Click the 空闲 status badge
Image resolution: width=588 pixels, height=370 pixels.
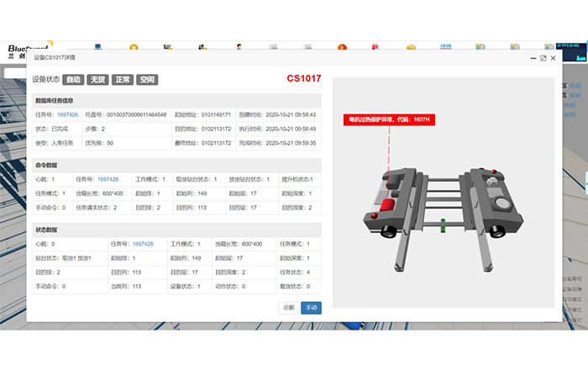pos(147,79)
